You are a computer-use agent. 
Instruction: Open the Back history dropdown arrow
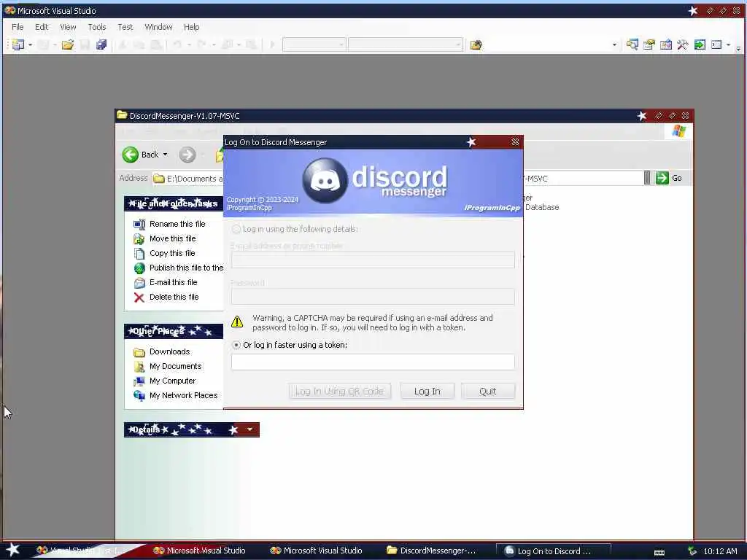coord(165,155)
